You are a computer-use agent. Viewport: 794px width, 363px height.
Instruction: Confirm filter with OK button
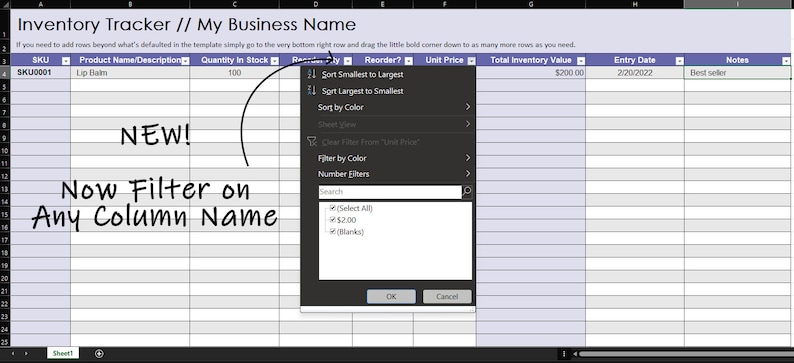click(391, 297)
